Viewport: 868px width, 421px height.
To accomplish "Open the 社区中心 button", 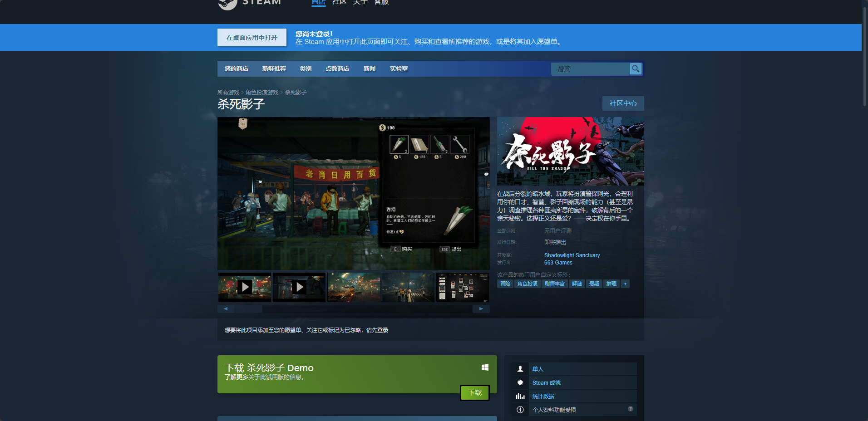I will [623, 103].
